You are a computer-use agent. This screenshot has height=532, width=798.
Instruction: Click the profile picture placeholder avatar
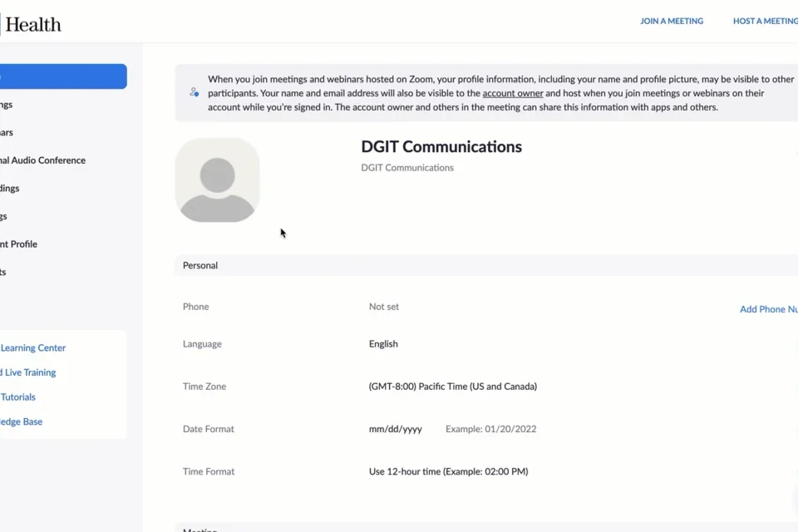[217, 180]
